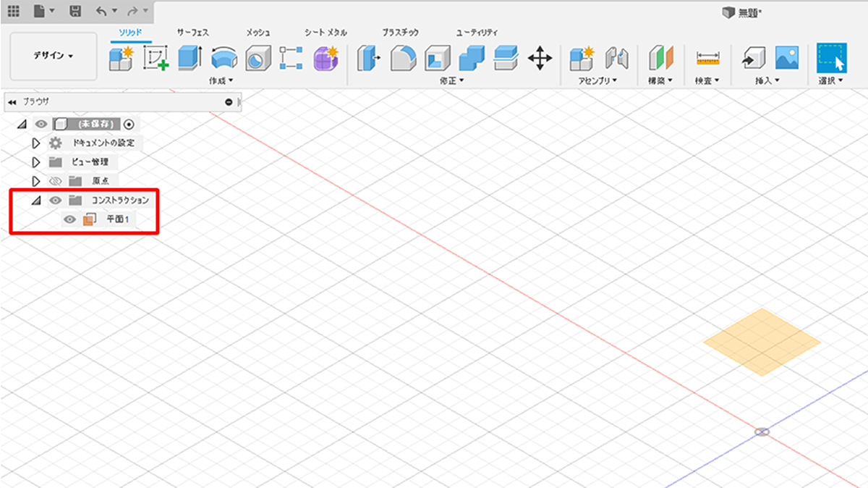Switch to the シート メタル tab
The image size is (868, 488).
pyautogui.click(x=325, y=33)
